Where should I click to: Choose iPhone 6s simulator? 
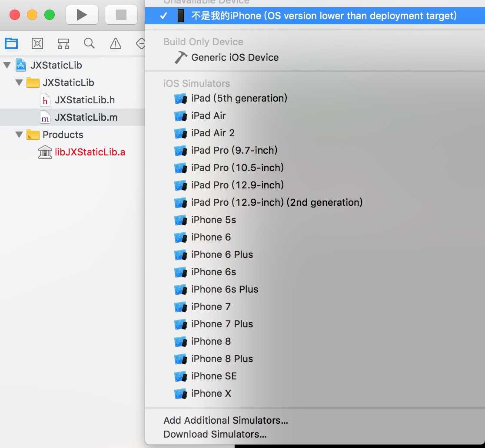[315, 272]
